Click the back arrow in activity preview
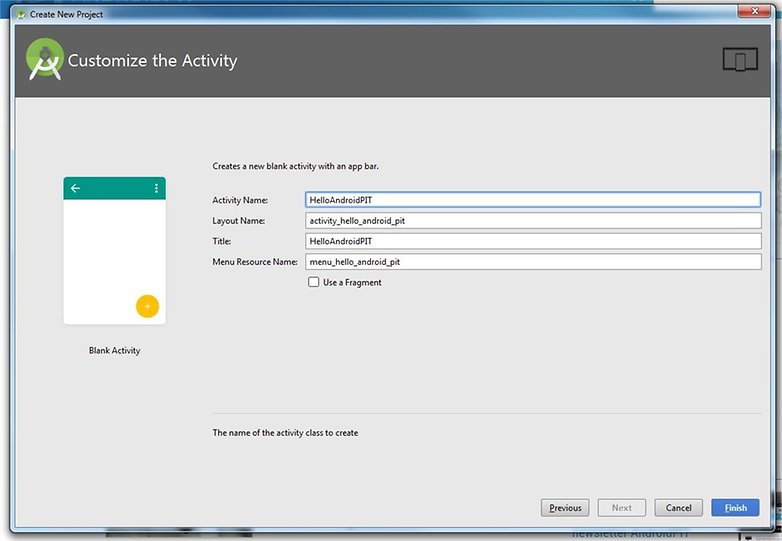 click(75, 188)
